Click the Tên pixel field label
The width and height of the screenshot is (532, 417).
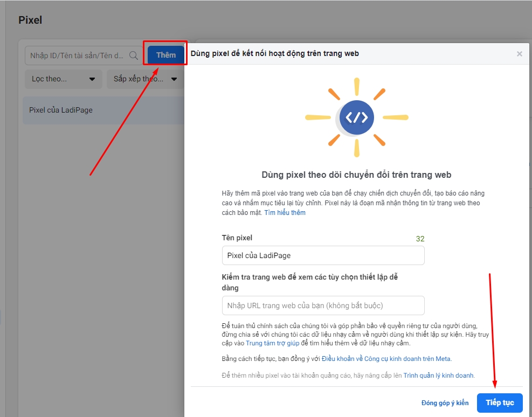(237, 238)
